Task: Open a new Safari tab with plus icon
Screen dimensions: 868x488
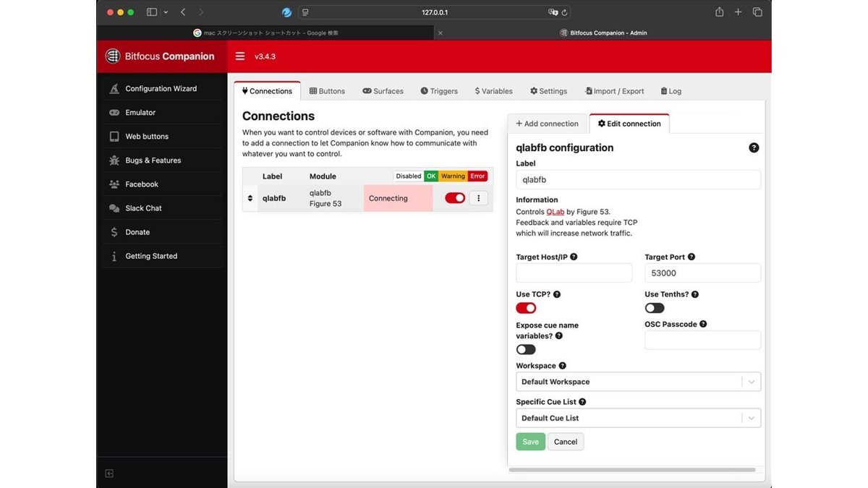Action: (738, 12)
